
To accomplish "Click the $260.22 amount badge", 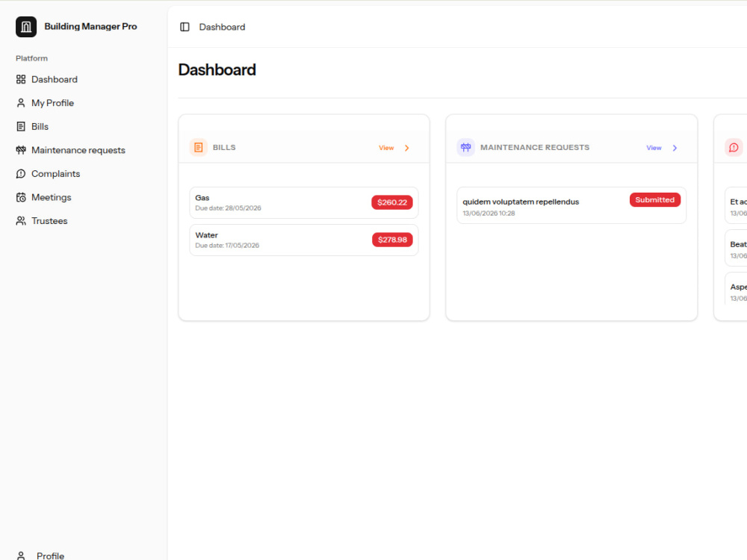I will click(x=392, y=202).
